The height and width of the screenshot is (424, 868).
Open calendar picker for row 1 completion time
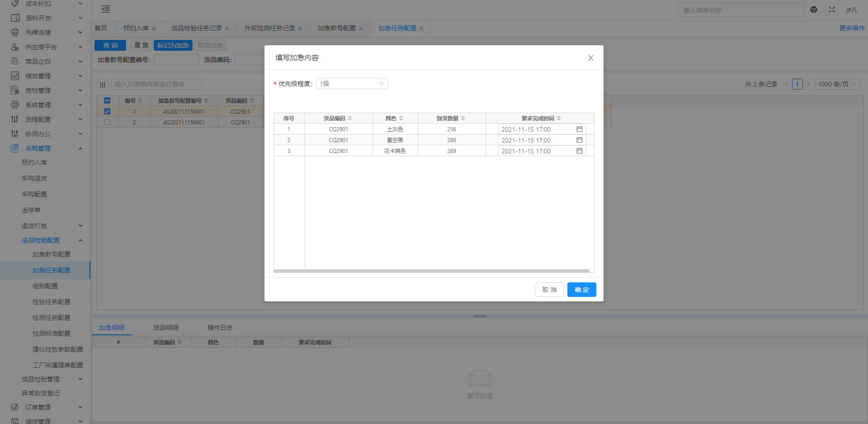[579, 129]
